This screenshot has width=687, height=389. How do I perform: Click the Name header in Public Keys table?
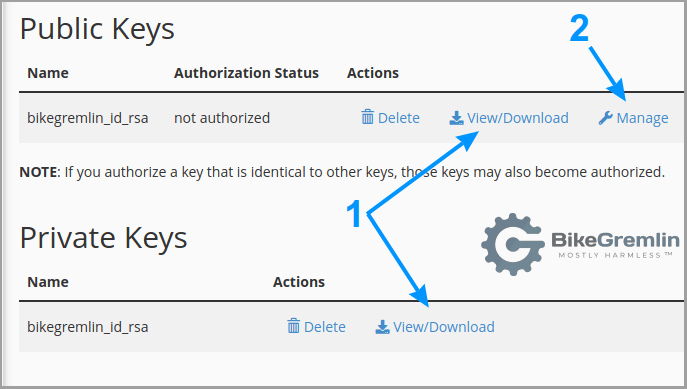point(48,73)
